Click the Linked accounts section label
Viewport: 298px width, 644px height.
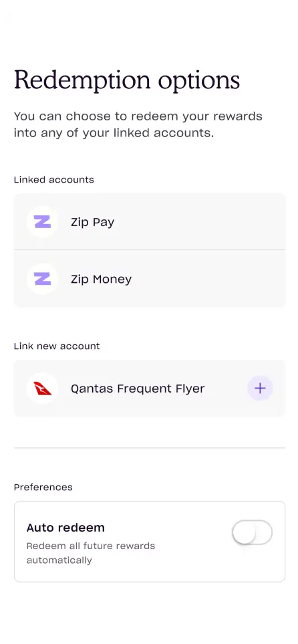(x=53, y=179)
